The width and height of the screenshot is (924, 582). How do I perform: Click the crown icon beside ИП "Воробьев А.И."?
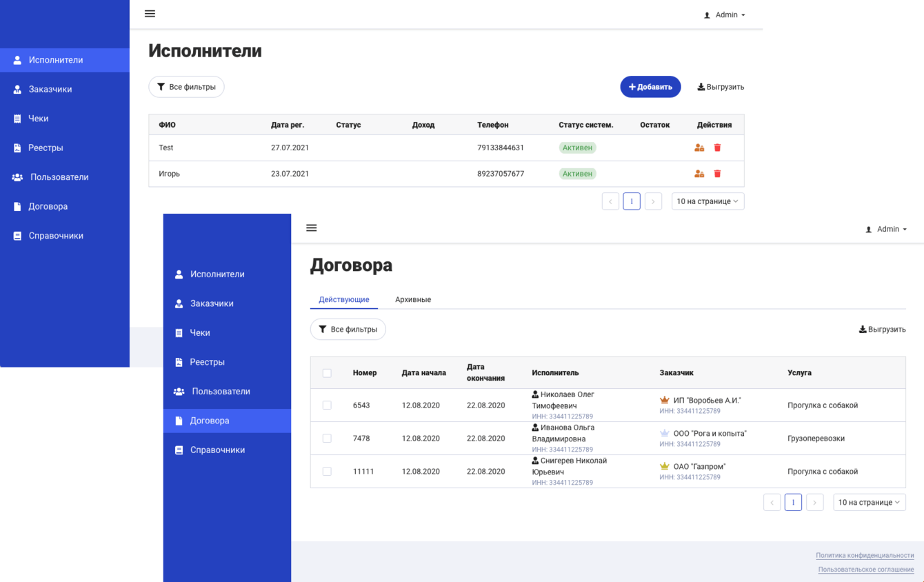(665, 400)
